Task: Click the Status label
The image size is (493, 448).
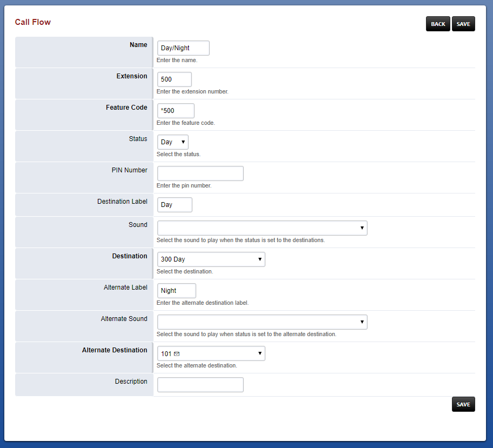Action: click(138, 139)
